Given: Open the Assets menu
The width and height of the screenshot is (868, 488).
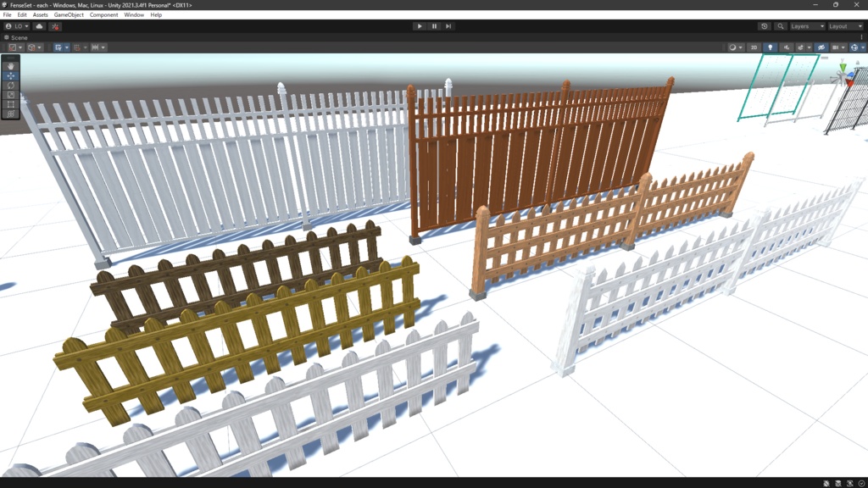Looking at the screenshot, I should [x=40, y=15].
